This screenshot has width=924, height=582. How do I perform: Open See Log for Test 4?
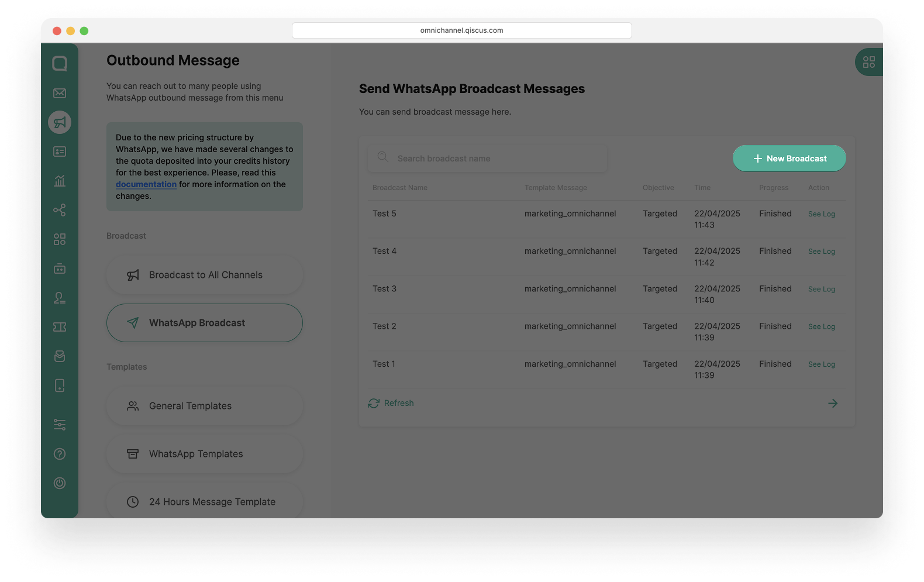point(822,252)
